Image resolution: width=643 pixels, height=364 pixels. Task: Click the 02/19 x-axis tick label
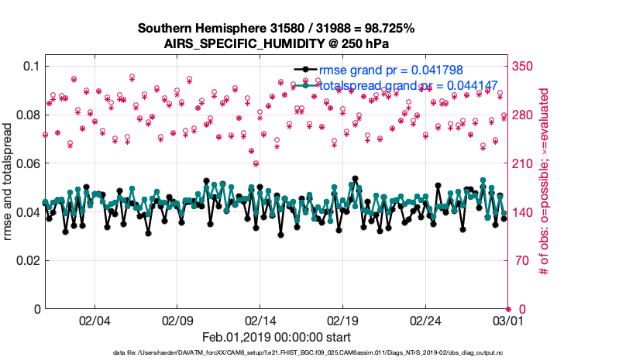pos(342,321)
